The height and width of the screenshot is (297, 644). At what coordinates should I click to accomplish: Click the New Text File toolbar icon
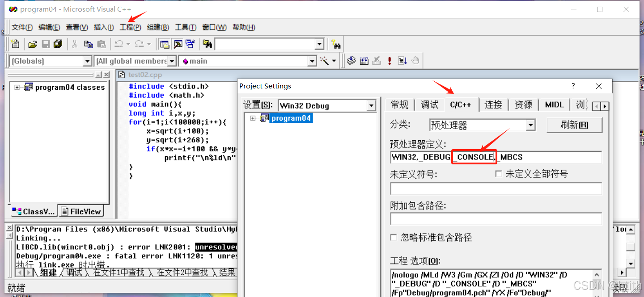(16, 44)
